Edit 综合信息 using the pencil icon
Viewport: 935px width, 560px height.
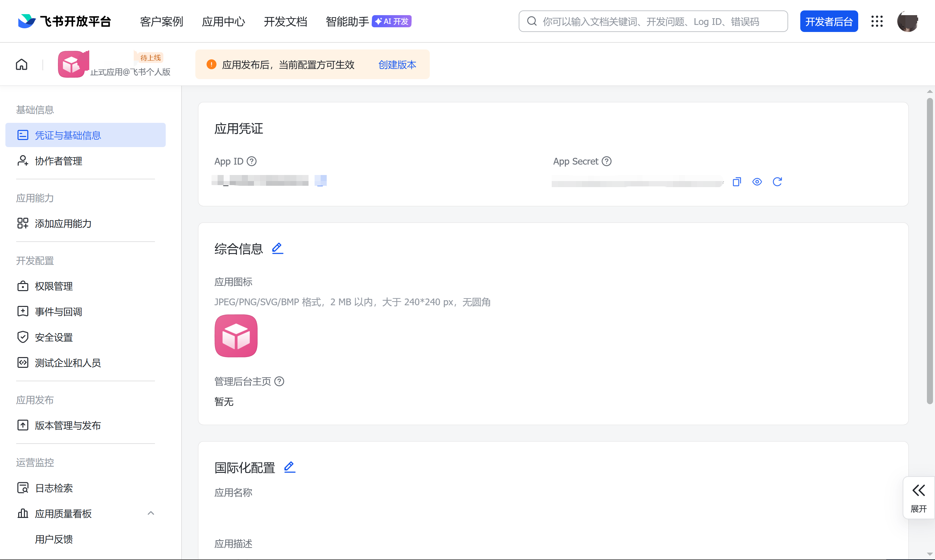[x=278, y=248]
